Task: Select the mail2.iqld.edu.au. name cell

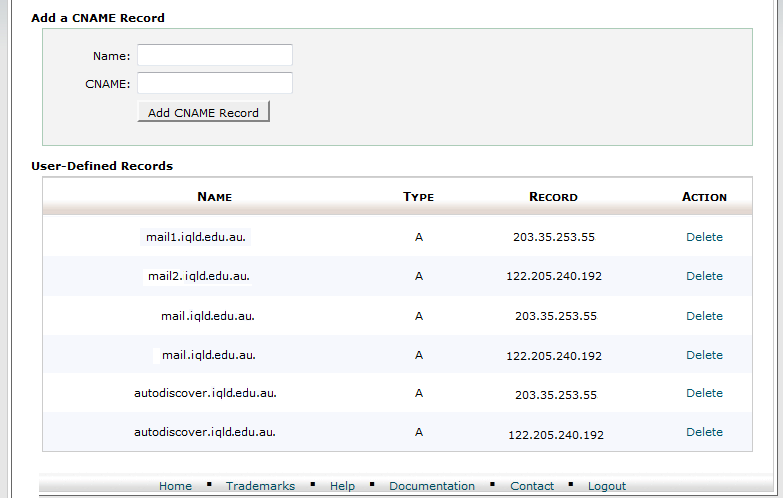Action: coord(198,276)
